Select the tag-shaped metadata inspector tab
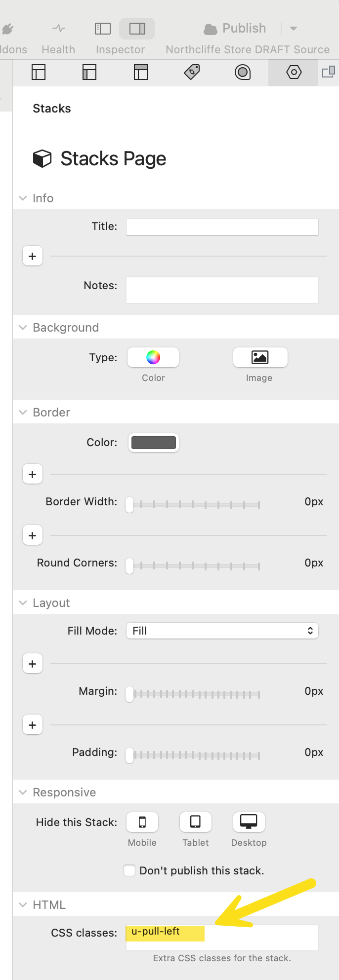Viewport: 339px width, 980px height. point(192,73)
